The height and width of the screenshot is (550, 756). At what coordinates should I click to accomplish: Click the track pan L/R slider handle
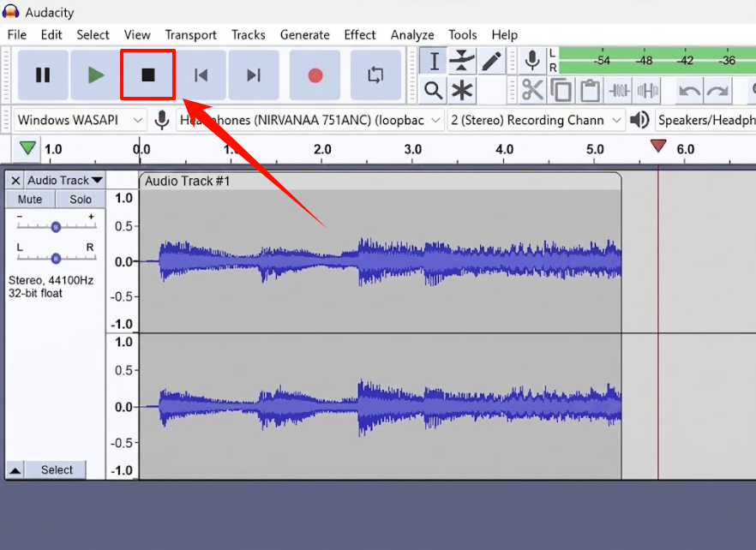[56, 259]
